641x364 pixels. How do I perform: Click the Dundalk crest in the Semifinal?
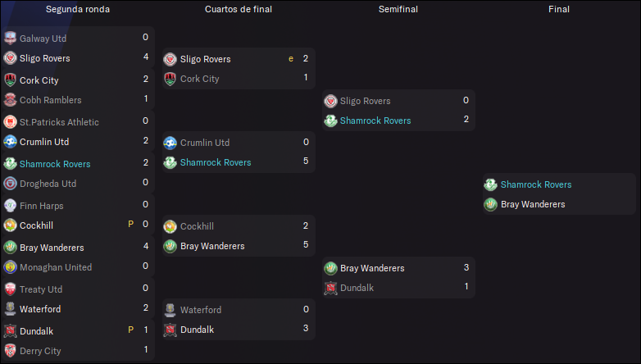[330, 288]
